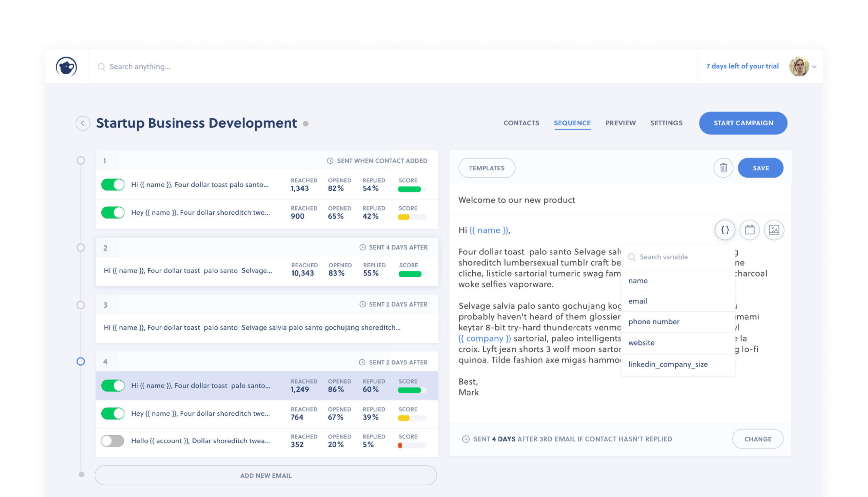Open the PREVIEW tab
The width and height of the screenshot is (868, 497).
point(620,123)
